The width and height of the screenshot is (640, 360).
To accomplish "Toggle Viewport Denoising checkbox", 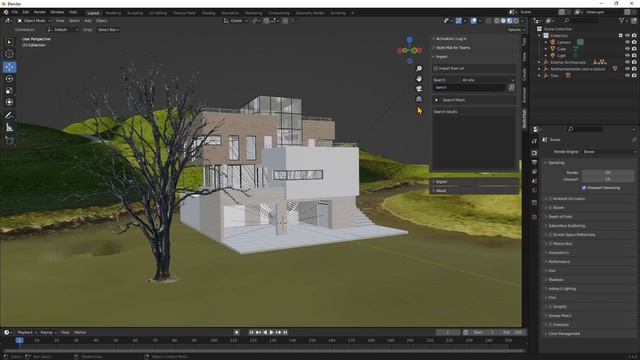I will [x=584, y=188].
